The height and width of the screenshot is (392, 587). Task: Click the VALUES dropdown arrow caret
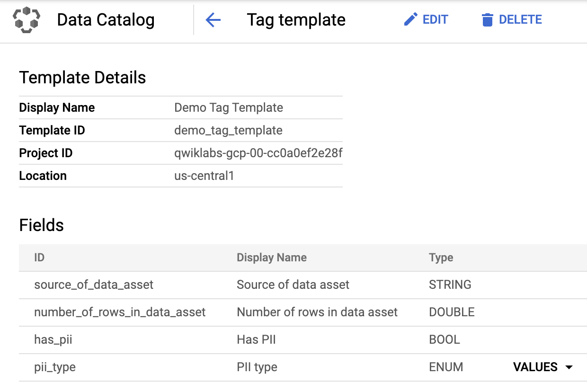point(569,367)
